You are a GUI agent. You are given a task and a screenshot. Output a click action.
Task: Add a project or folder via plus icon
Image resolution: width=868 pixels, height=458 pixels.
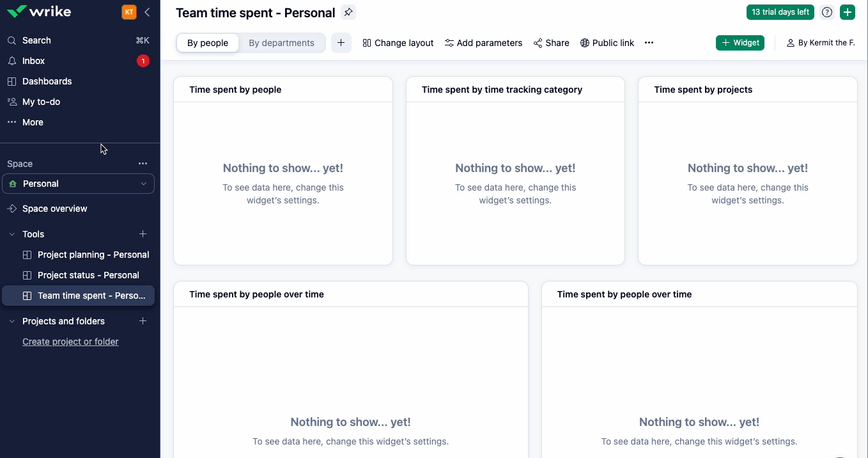pos(143,321)
